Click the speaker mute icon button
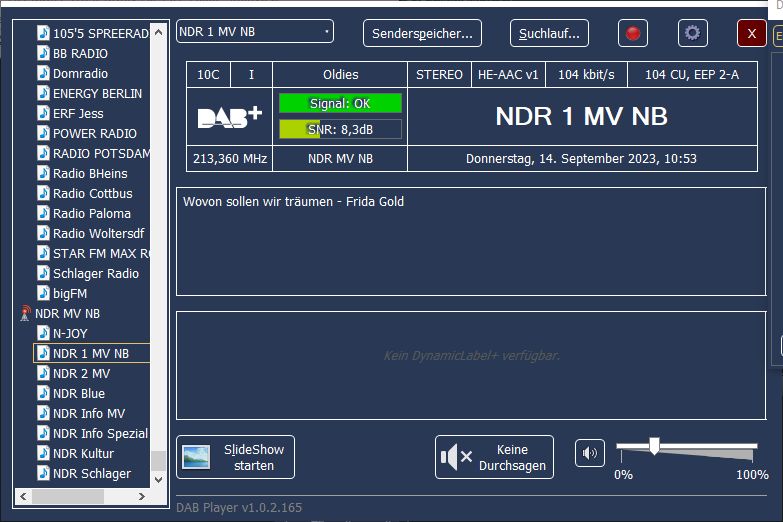 [x=590, y=453]
